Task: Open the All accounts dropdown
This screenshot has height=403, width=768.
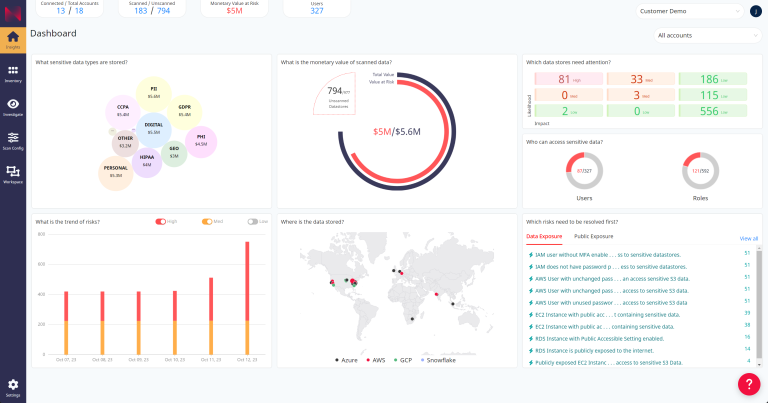Action: tap(706, 35)
